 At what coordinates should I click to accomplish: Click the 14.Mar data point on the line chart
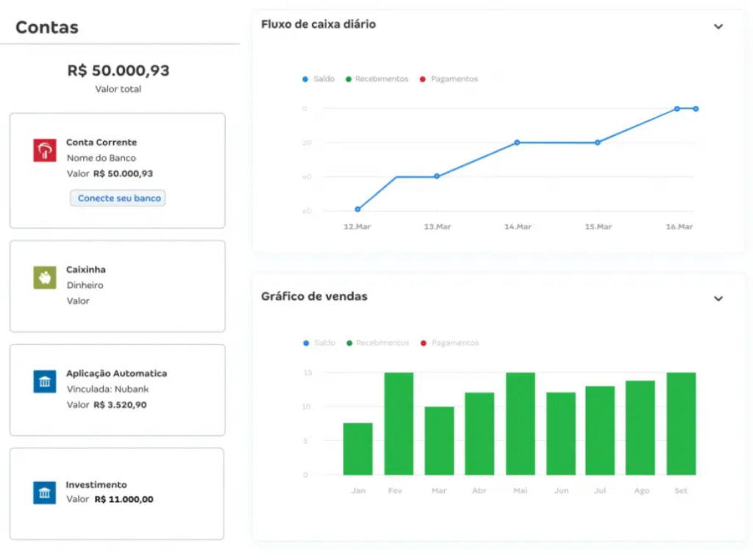[x=517, y=143]
